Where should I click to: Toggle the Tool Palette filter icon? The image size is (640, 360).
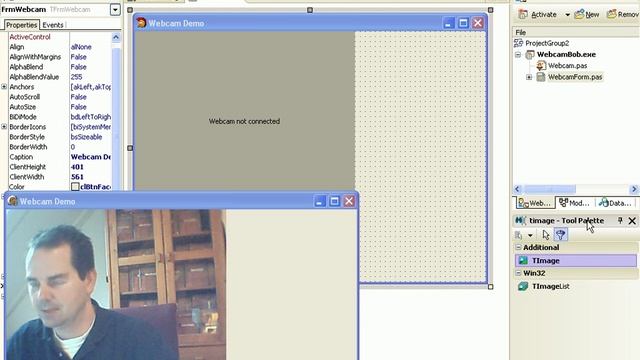click(x=560, y=235)
